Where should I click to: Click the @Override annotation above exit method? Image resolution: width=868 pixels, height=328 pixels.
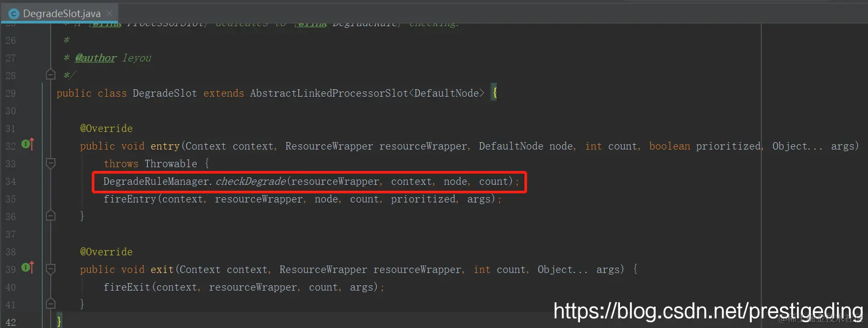tap(106, 252)
